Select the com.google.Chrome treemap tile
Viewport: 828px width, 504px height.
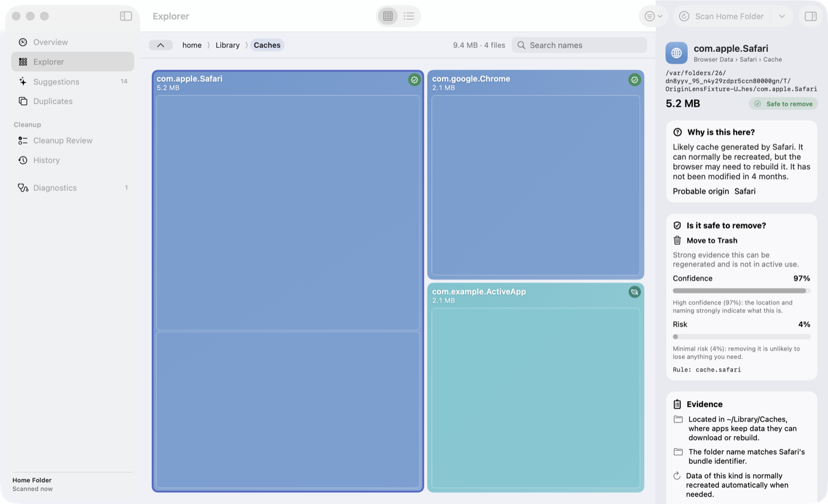[x=535, y=175]
